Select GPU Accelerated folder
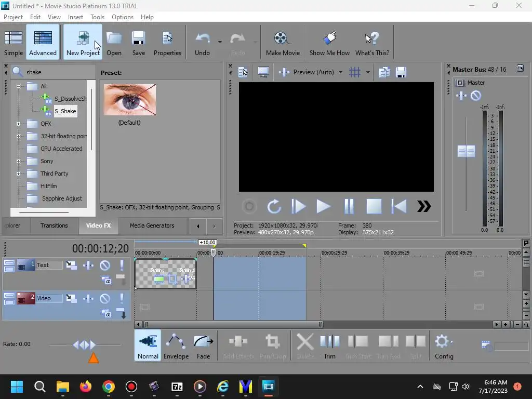The image size is (532, 399). pyautogui.click(x=61, y=149)
